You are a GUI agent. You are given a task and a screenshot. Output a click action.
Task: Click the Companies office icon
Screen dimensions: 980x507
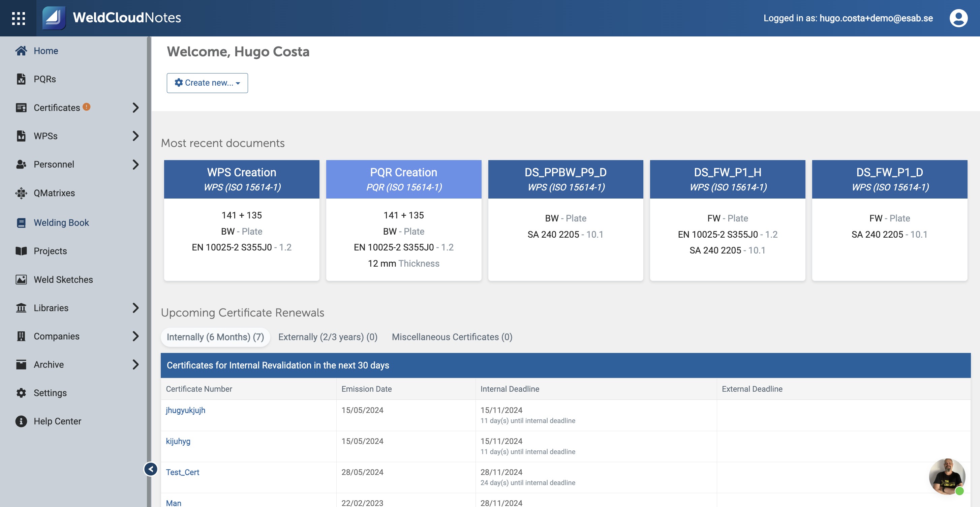(21, 336)
